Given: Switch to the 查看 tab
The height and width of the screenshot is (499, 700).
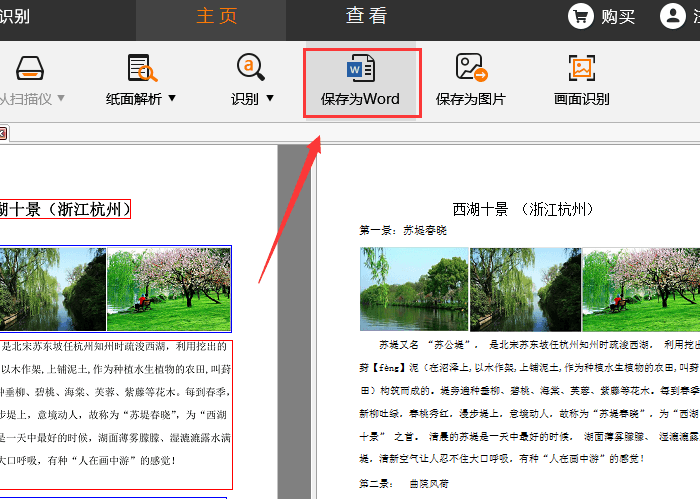Looking at the screenshot, I should [366, 16].
